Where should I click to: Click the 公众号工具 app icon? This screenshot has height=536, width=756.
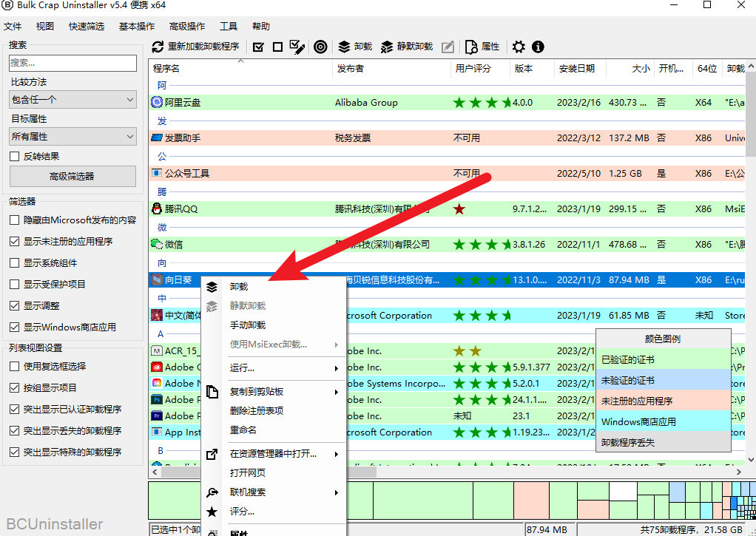pyautogui.click(x=157, y=173)
